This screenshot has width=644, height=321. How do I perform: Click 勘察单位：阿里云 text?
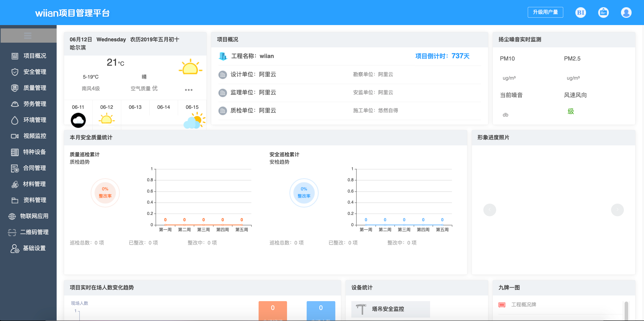tap(373, 74)
